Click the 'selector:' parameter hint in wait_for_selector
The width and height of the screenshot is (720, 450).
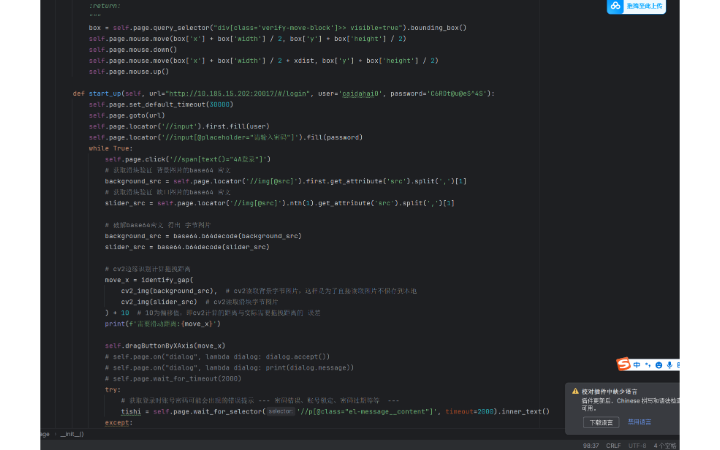280,411
